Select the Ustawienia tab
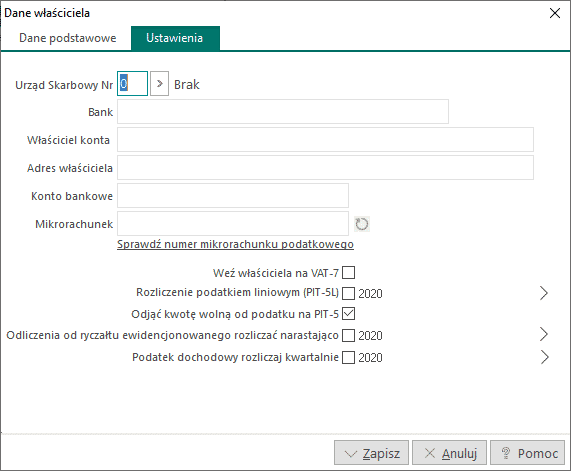The width and height of the screenshot is (571, 471). (x=175, y=38)
